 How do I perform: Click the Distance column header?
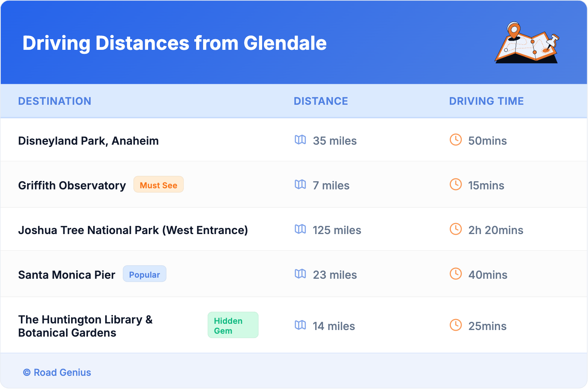pos(321,101)
